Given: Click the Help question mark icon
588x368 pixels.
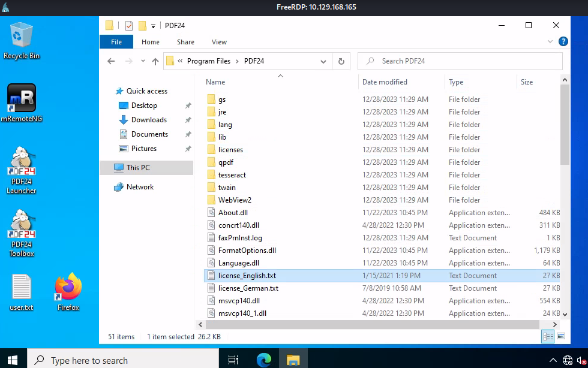Looking at the screenshot, I should point(563,42).
